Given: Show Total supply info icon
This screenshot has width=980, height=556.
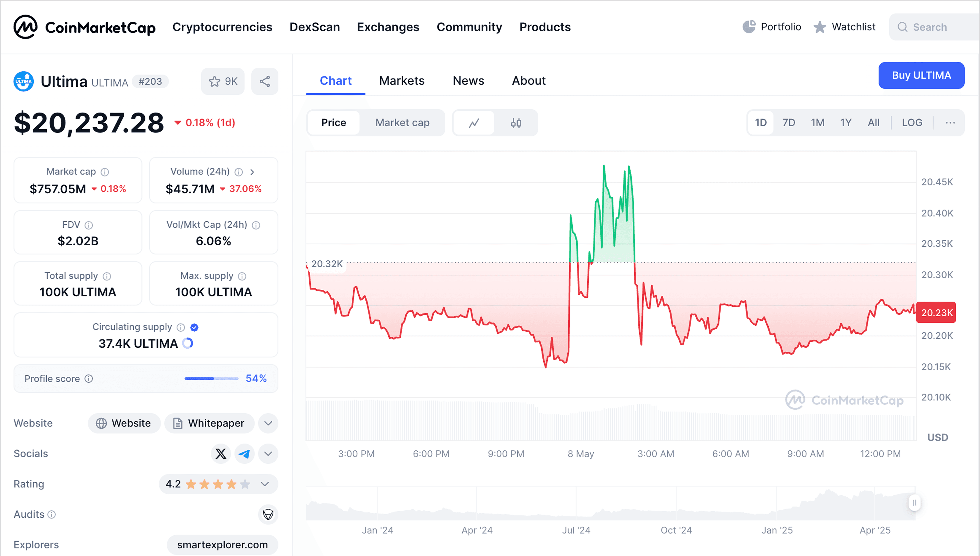Looking at the screenshot, I should (107, 276).
